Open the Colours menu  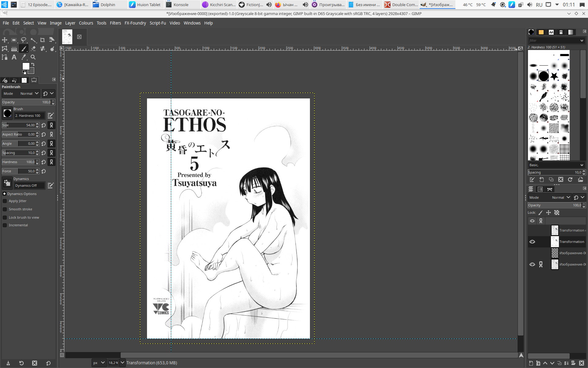tap(86, 23)
